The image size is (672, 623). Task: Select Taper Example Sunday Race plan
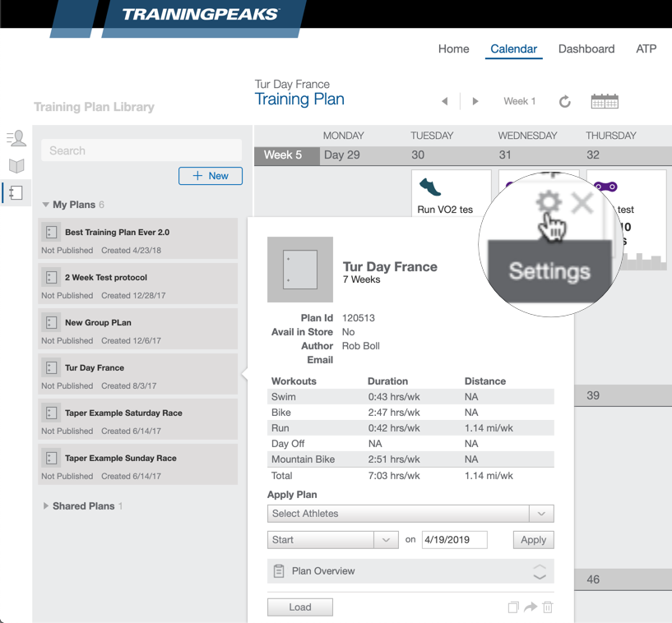pyautogui.click(x=137, y=464)
